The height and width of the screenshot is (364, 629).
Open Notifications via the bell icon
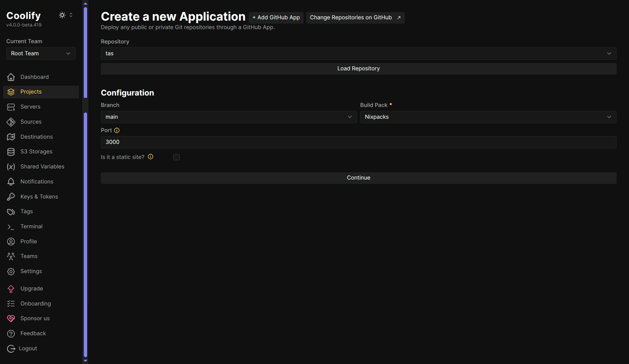[x=11, y=182]
